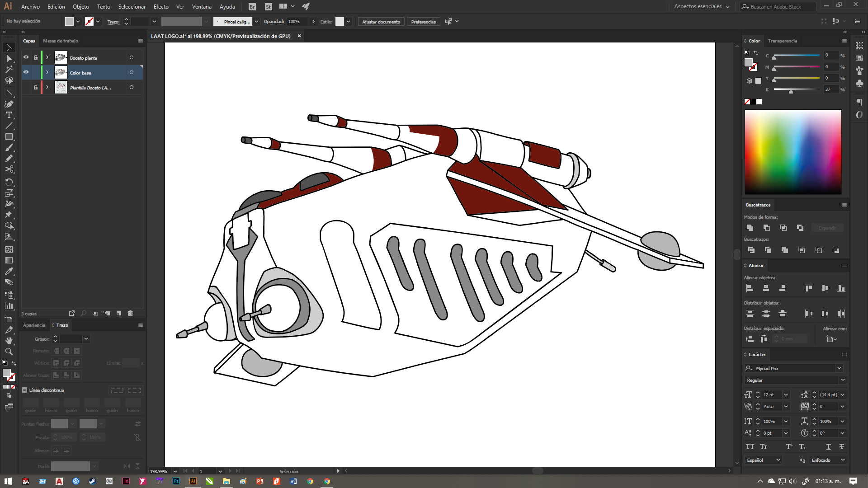
Task: Open the Windows Start menu
Action: (8, 481)
